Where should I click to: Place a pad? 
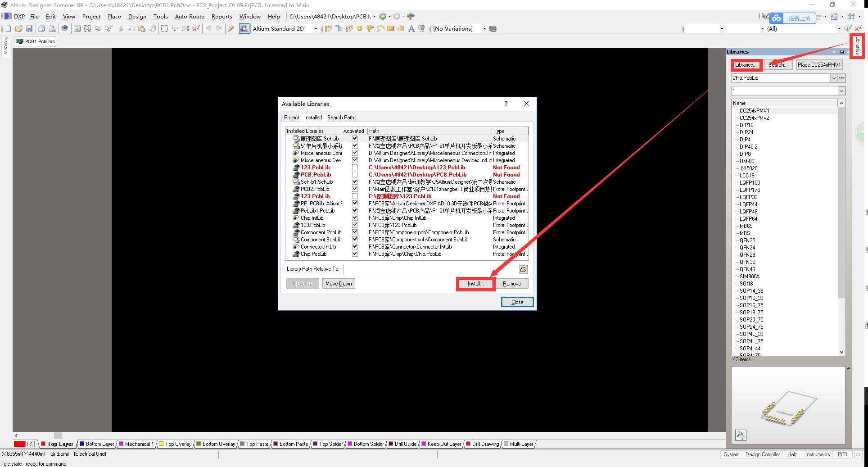360,28
